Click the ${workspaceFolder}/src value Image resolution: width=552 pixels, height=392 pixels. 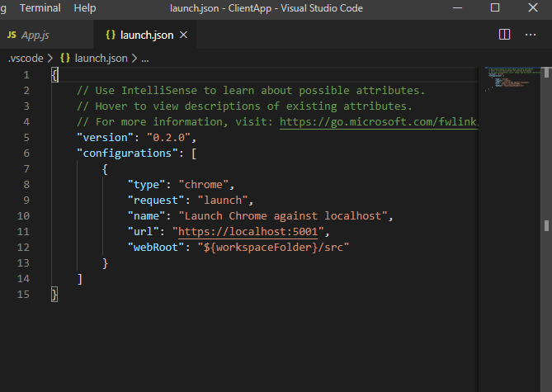[x=273, y=248]
